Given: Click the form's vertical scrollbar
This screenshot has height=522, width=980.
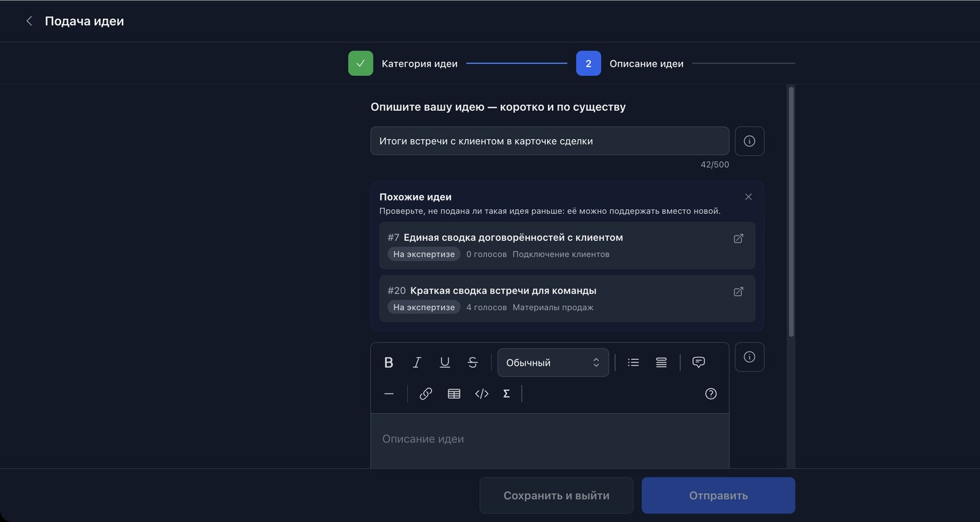Looking at the screenshot, I should [791, 211].
